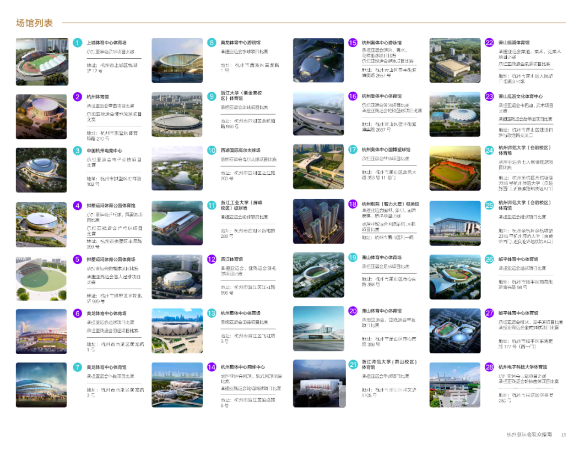View the venue 5 green field rendering

pyautogui.click(x=42, y=278)
